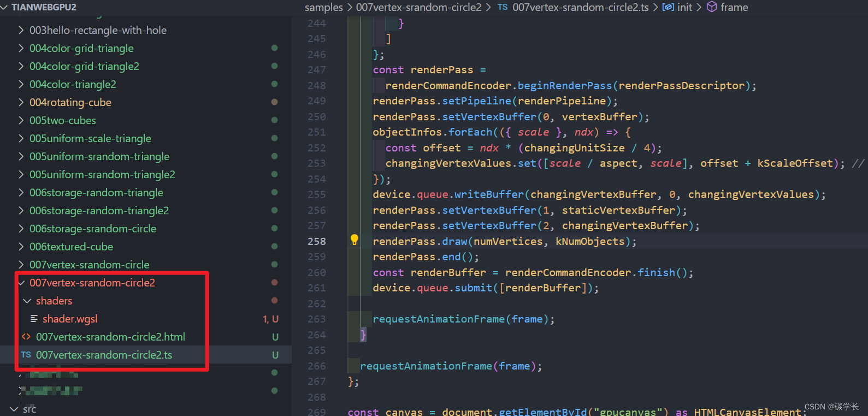Viewport: 868px width, 416px height.
Task: Click the samples breadcrumb segment
Action: pos(324,7)
